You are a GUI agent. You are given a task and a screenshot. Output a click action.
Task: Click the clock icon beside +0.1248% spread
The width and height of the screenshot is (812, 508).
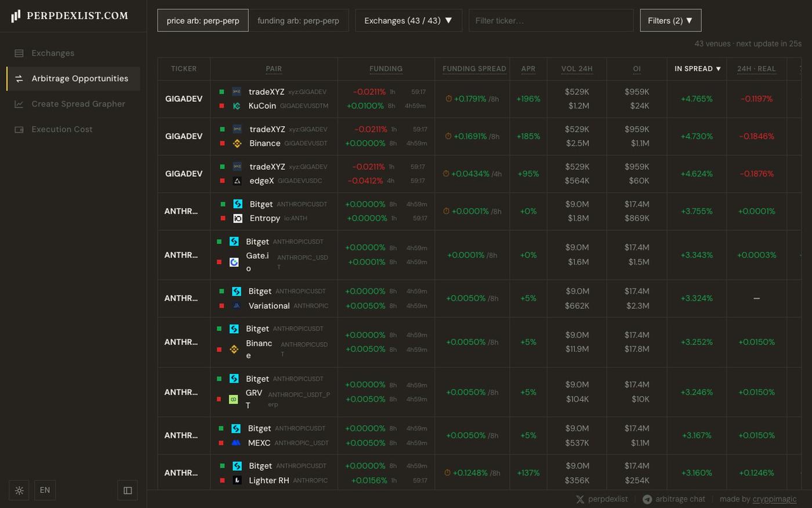point(447,473)
